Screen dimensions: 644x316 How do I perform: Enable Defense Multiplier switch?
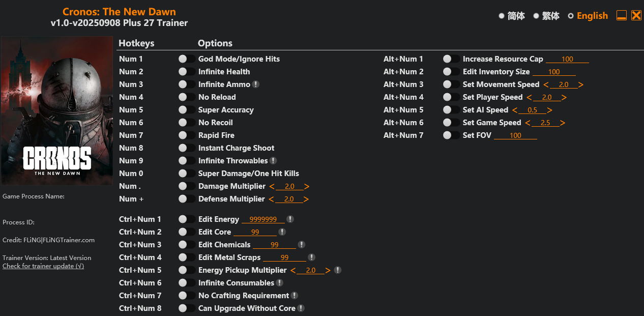tap(187, 199)
